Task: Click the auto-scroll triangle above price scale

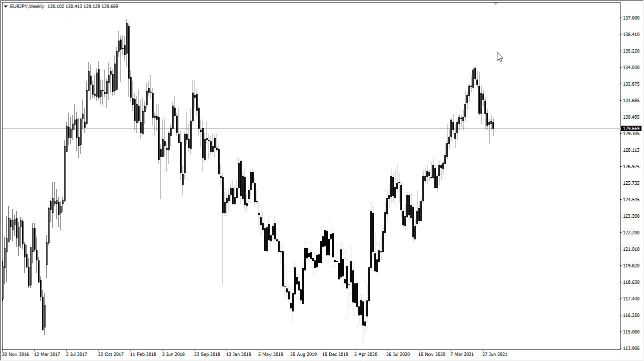Action: click(x=496, y=4)
